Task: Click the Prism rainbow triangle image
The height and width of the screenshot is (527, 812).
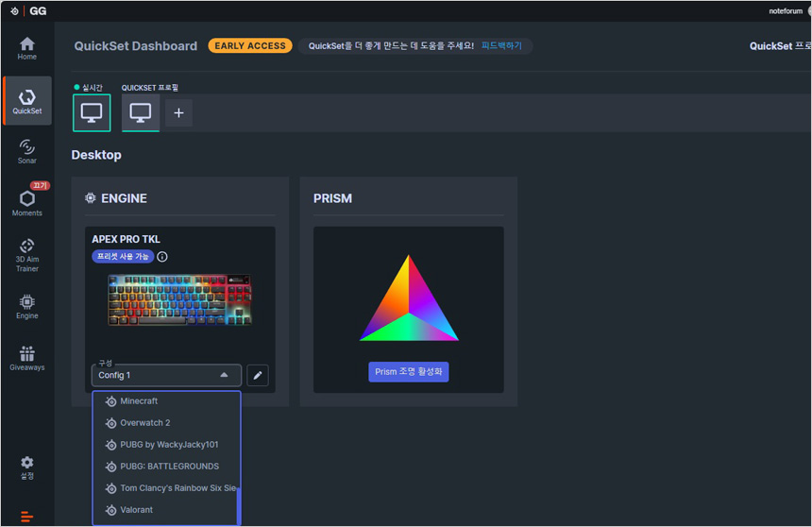Action: pos(409,297)
